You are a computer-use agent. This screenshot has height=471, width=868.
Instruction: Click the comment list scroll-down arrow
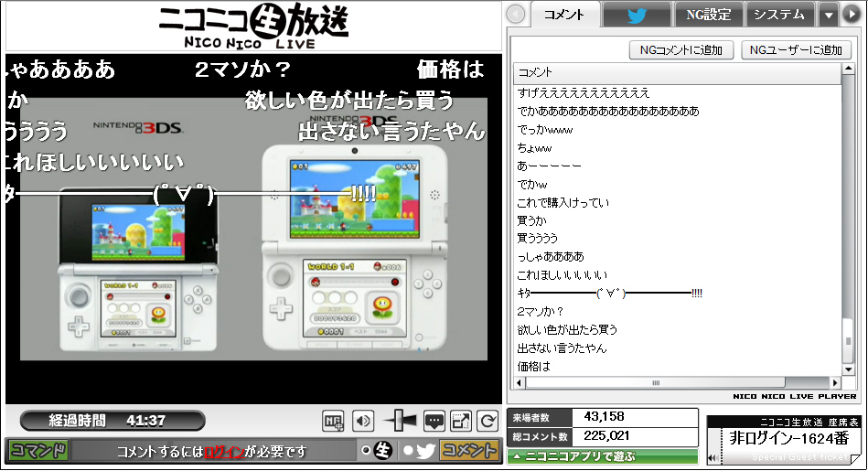pos(848,369)
